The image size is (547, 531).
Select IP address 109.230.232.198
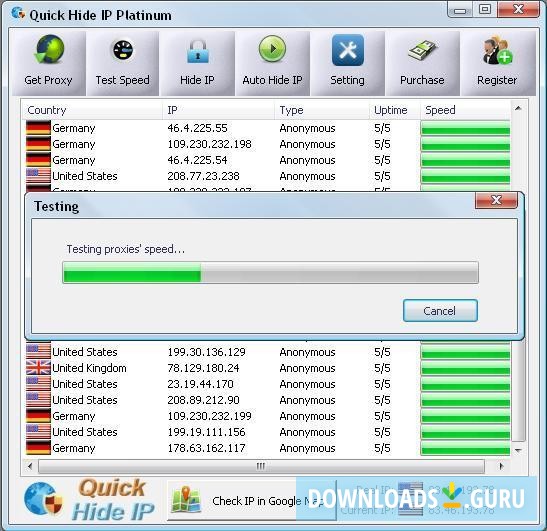click(209, 144)
